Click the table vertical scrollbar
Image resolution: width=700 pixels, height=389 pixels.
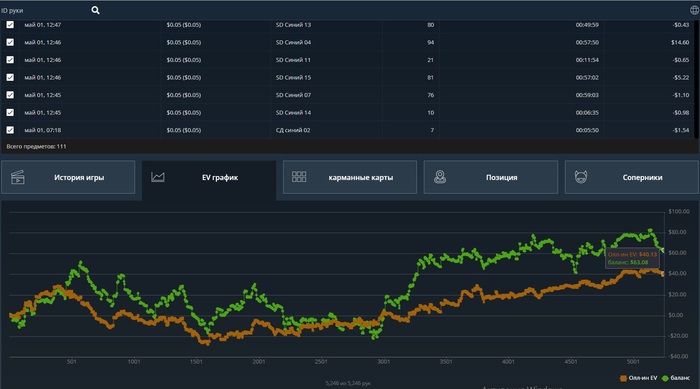pos(697,79)
